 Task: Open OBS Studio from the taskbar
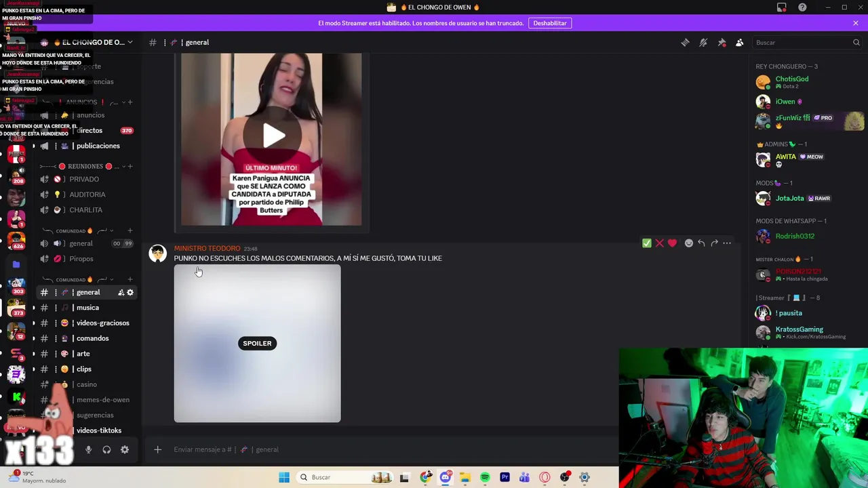tap(564, 477)
